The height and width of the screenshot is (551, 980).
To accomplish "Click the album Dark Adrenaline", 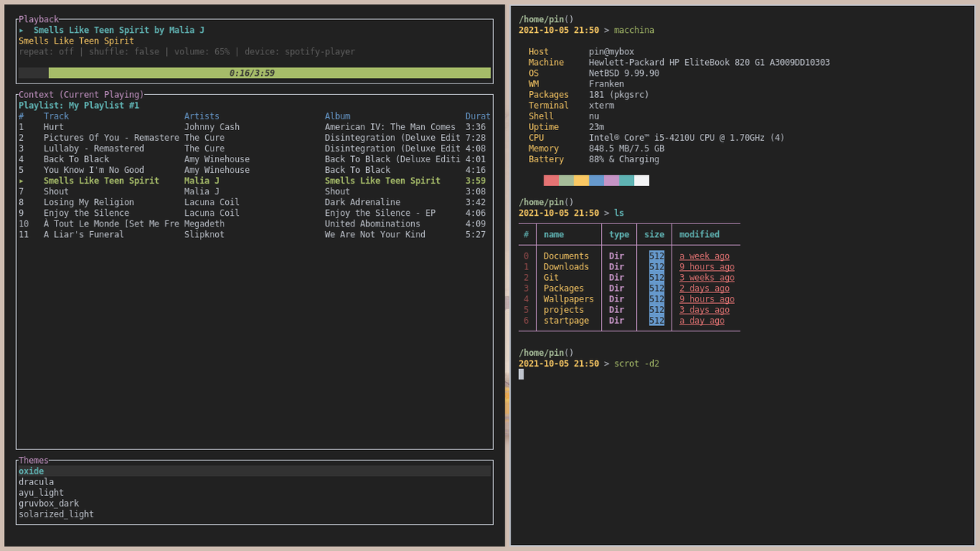I will point(362,202).
